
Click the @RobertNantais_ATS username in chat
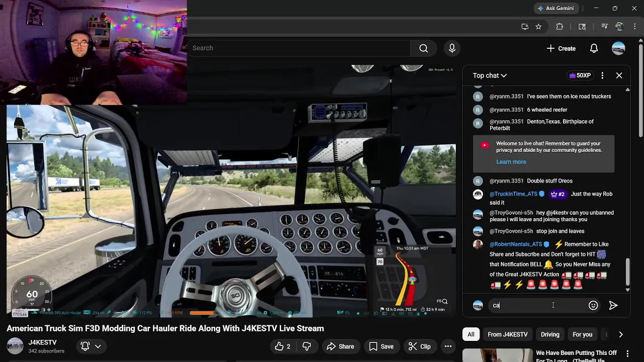[x=516, y=244]
